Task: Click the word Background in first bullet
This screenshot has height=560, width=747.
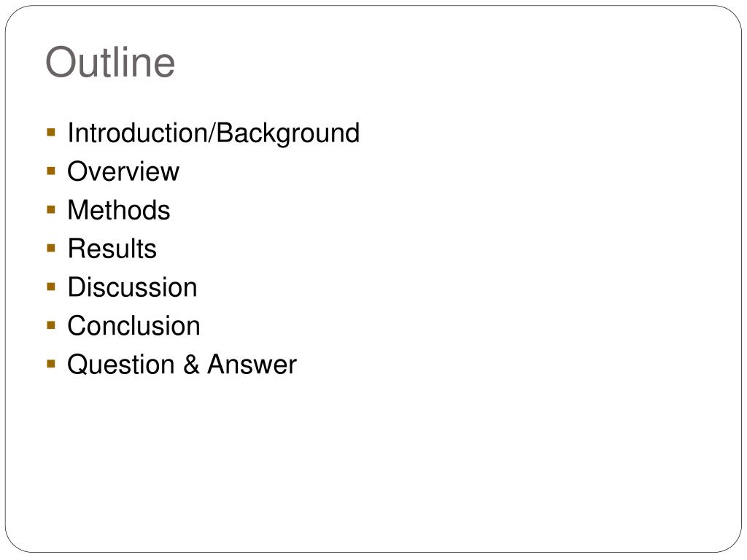Action: point(287,133)
